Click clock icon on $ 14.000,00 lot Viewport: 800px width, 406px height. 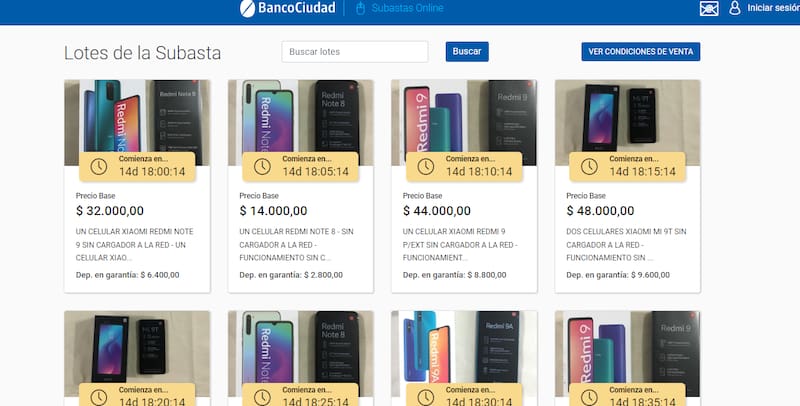pos(262,166)
